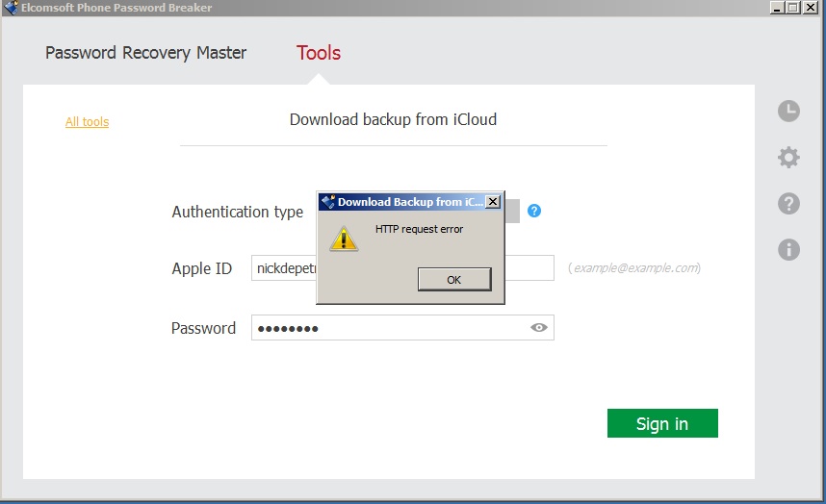Select the Tools tab
This screenshot has height=504, width=826.
[x=319, y=53]
